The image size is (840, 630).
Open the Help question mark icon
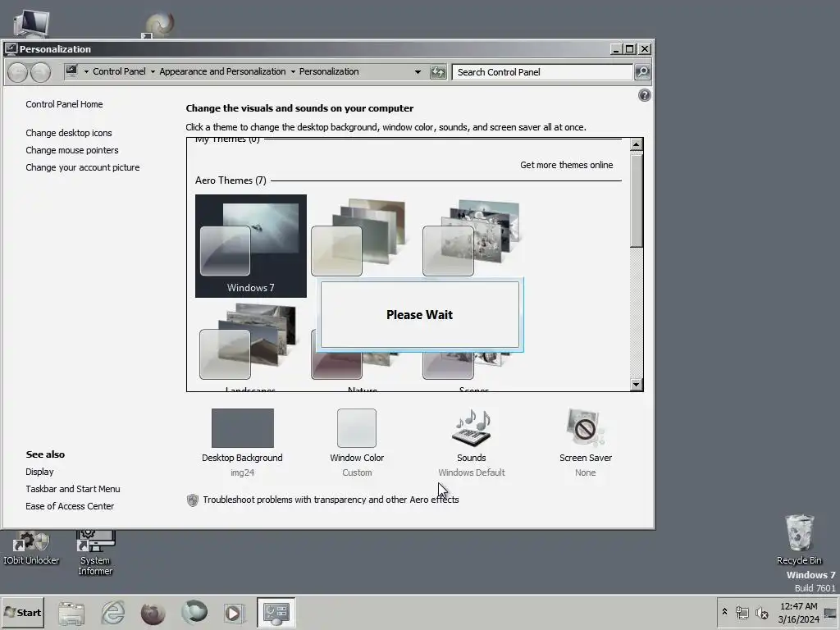coord(645,95)
